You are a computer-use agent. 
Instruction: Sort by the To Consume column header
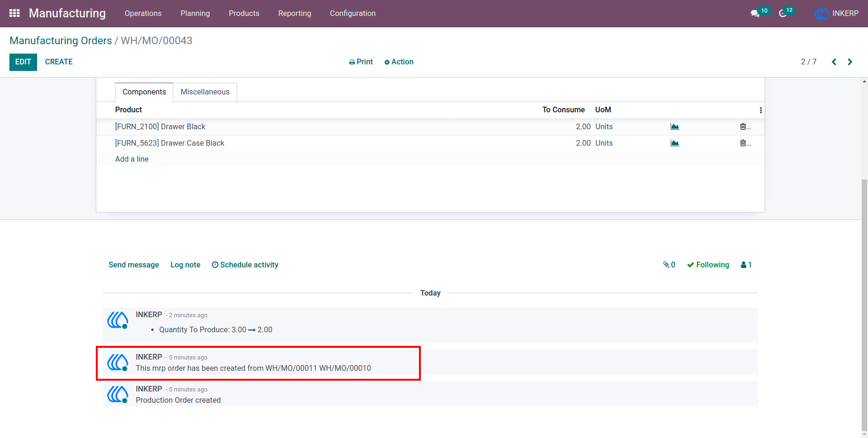point(564,109)
